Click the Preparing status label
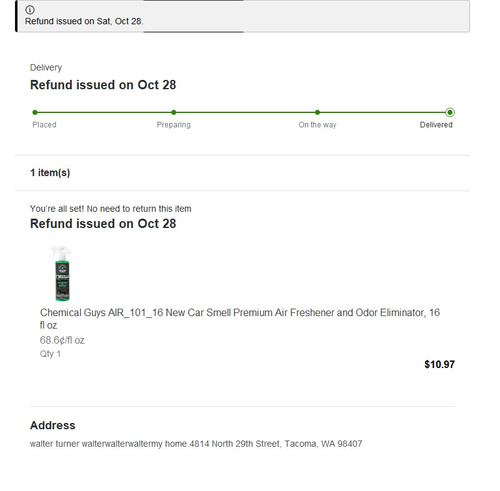 point(174,125)
